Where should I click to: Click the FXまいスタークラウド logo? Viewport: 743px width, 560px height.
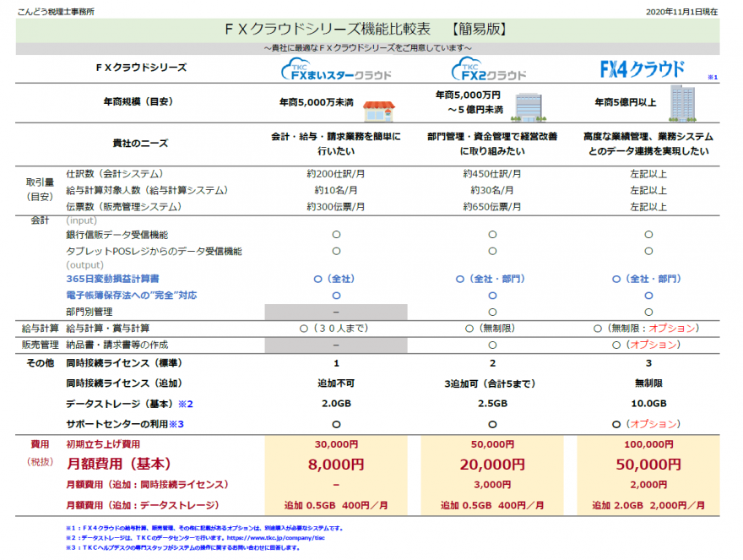[336, 70]
